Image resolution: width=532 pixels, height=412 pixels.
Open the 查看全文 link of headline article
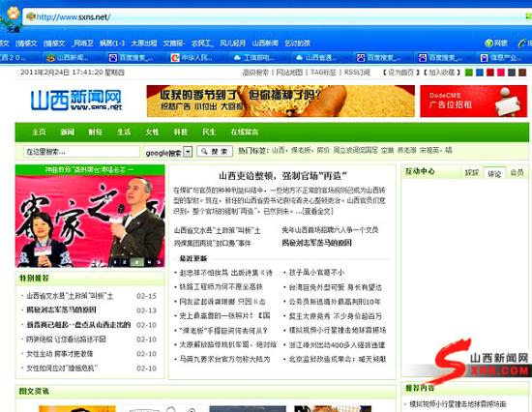click(317, 211)
